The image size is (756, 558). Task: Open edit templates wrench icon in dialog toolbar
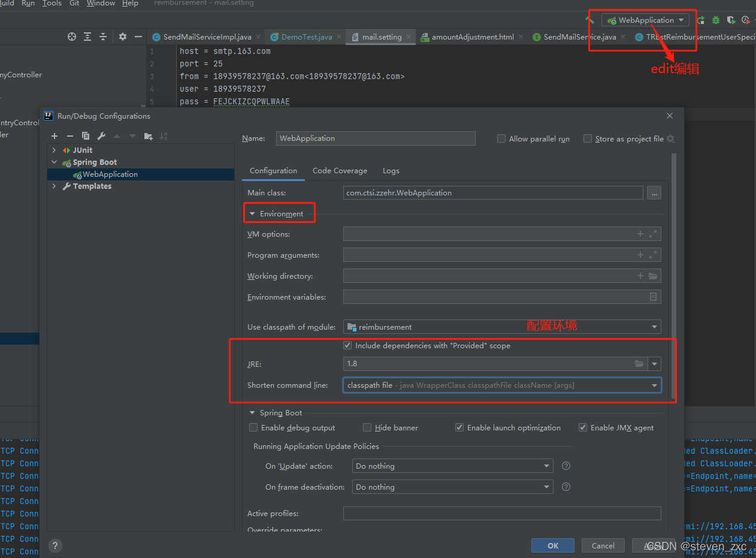(102, 136)
